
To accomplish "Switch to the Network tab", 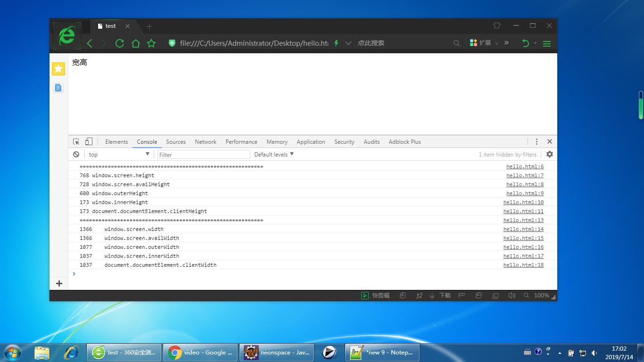I will click(206, 142).
